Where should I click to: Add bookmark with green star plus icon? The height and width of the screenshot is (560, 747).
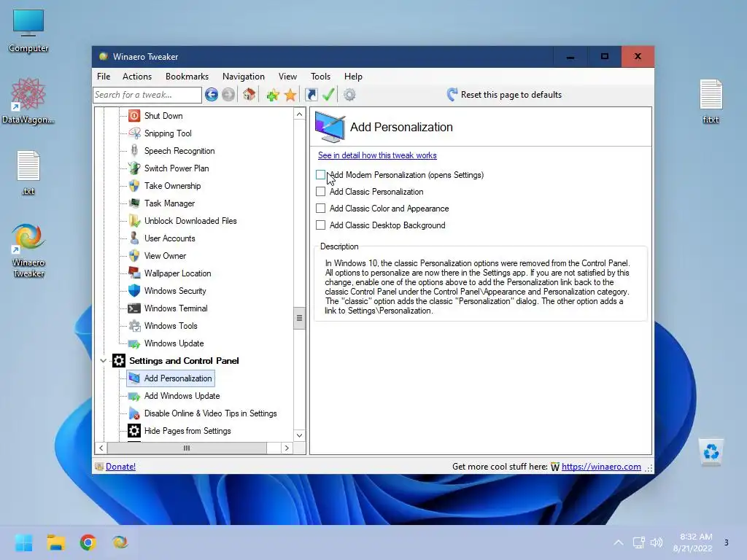273,95
